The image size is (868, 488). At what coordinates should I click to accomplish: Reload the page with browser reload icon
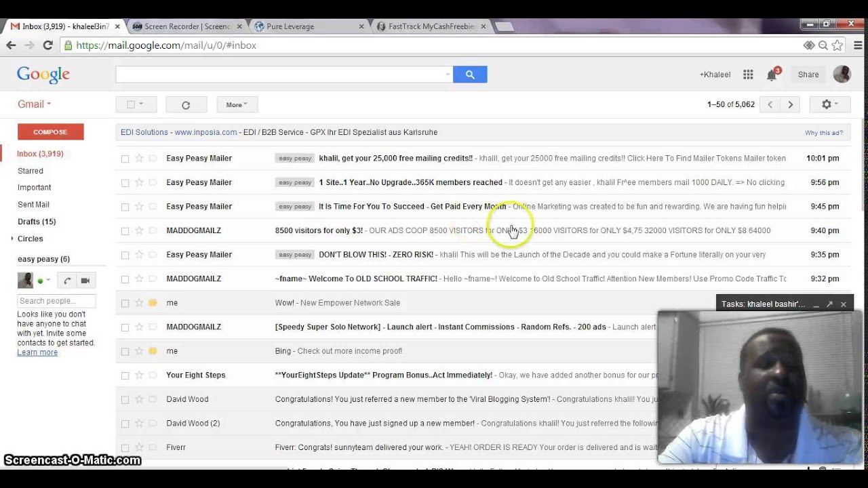[x=47, y=45]
